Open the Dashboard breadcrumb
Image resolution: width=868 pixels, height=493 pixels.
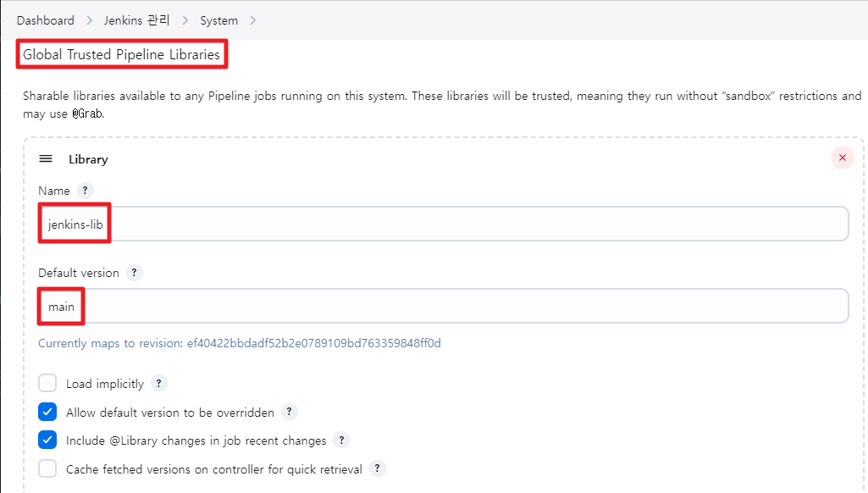46,20
